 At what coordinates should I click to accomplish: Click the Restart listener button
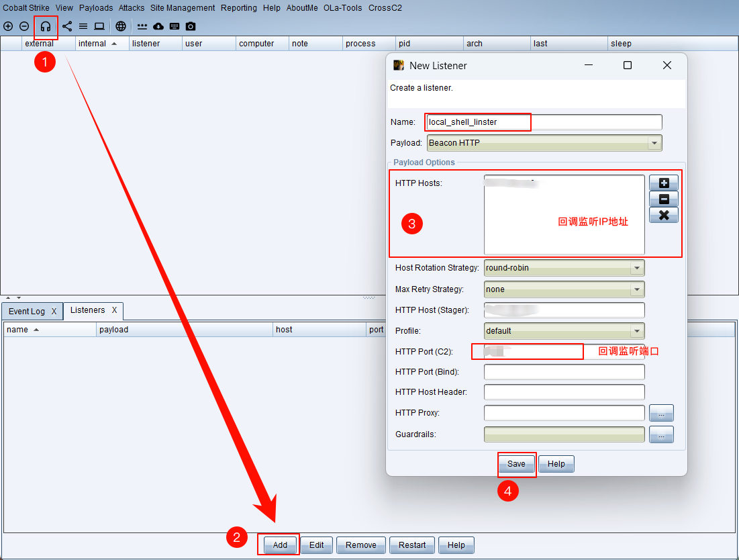(x=412, y=545)
